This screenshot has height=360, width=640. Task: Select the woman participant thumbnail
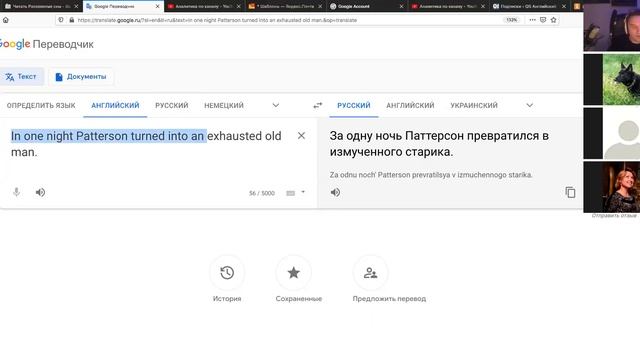click(x=611, y=187)
